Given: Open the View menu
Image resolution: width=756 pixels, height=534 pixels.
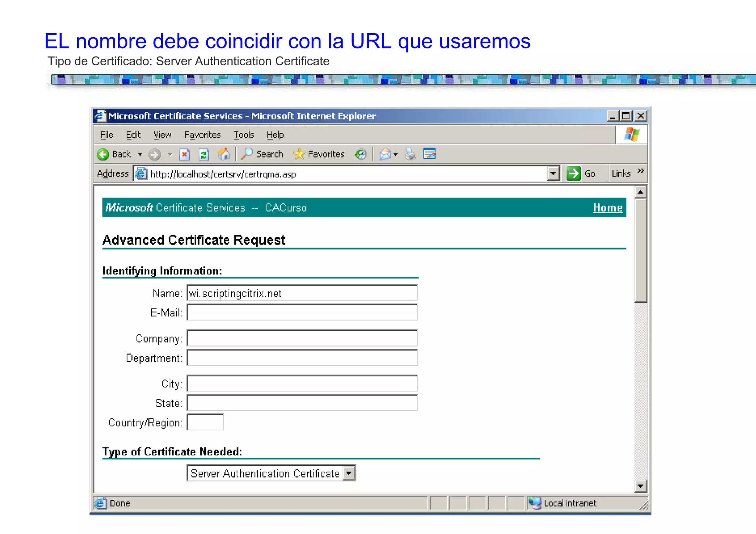Looking at the screenshot, I should (x=162, y=135).
